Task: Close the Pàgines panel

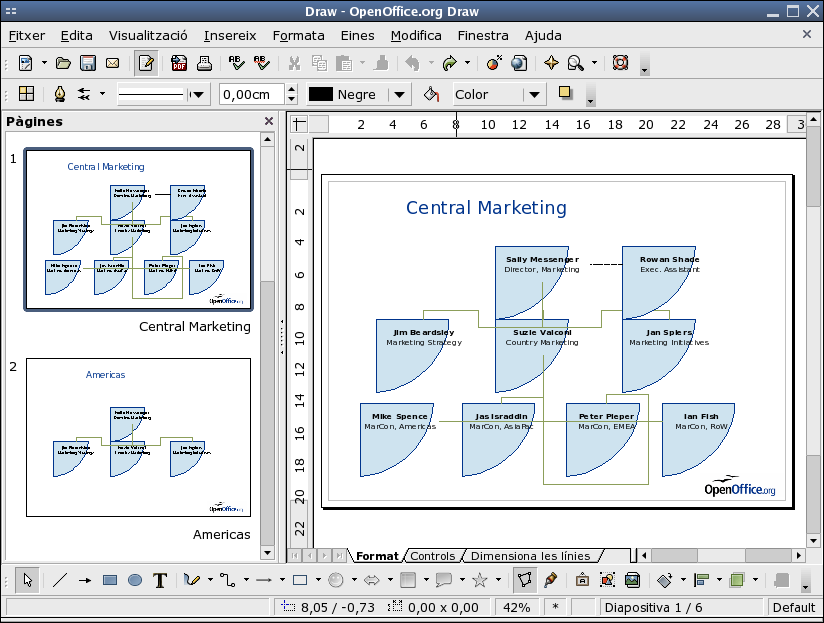Action: coord(269,121)
